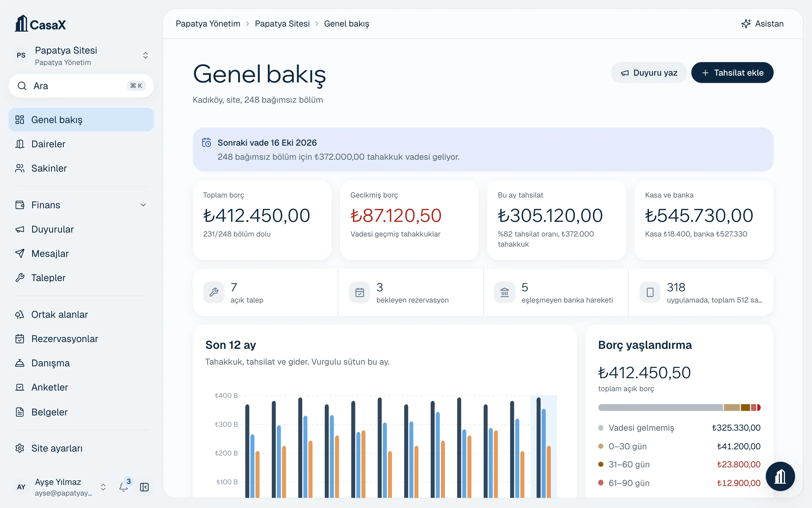Click the Kasa ve banka ₺545.730,00 value
The height and width of the screenshot is (508, 812).
pyautogui.click(x=699, y=215)
